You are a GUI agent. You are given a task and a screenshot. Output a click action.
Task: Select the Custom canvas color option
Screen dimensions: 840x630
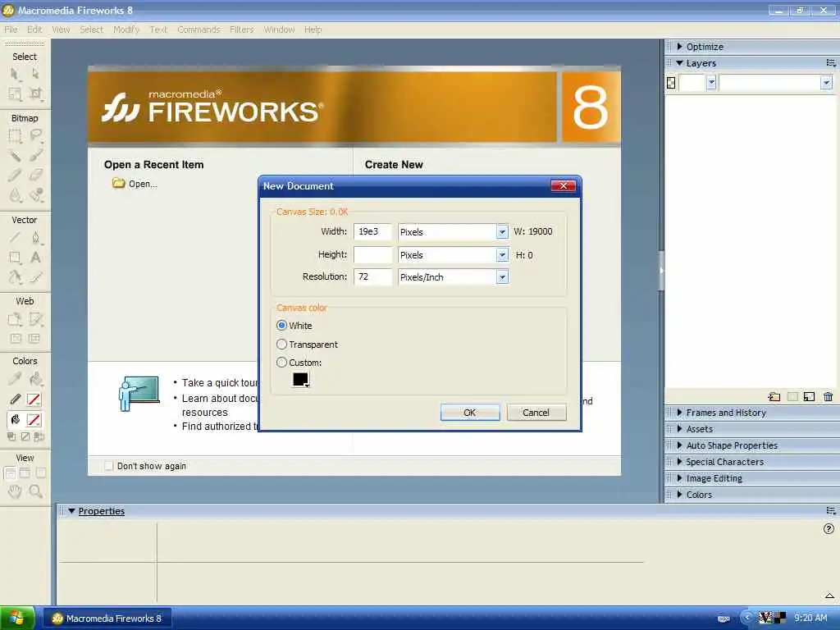click(299, 363)
